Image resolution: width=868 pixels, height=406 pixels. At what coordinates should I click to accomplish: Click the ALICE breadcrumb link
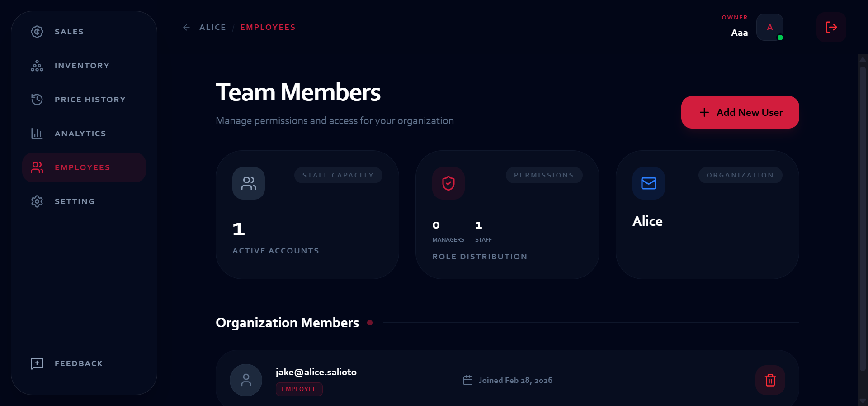212,28
